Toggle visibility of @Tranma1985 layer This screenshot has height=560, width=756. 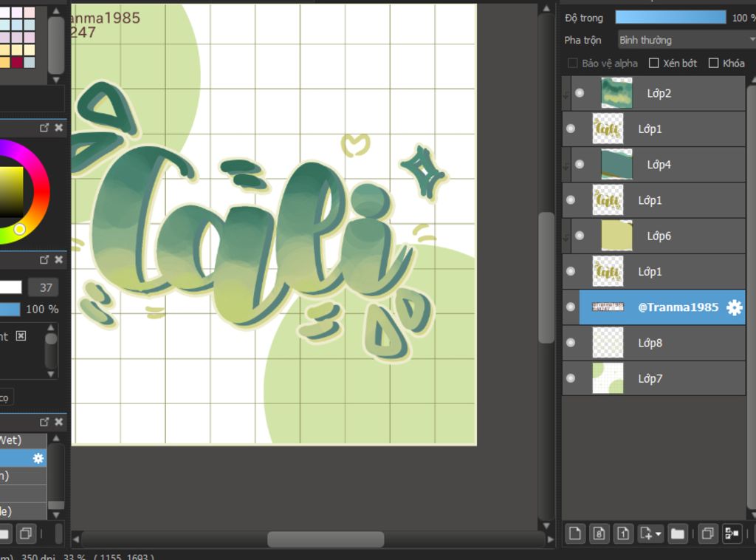pyautogui.click(x=571, y=307)
